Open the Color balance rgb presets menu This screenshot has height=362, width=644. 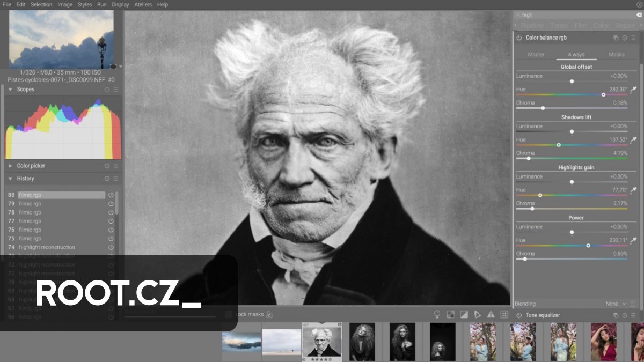point(634,38)
